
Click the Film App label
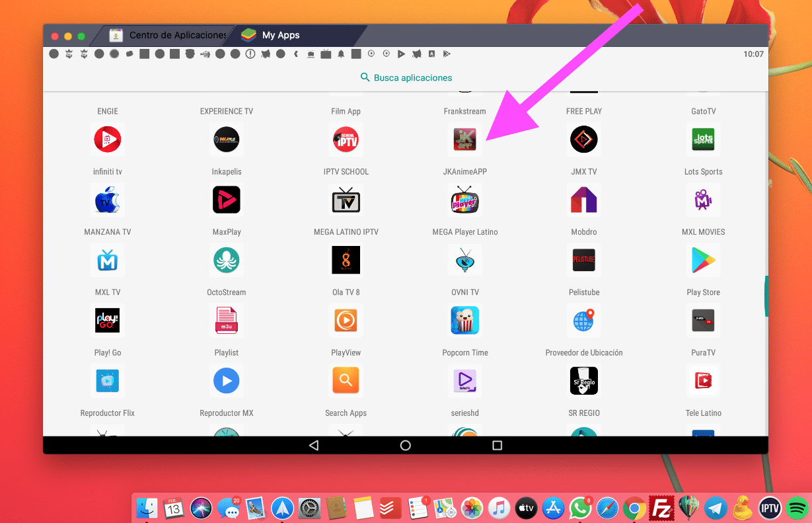click(x=346, y=111)
